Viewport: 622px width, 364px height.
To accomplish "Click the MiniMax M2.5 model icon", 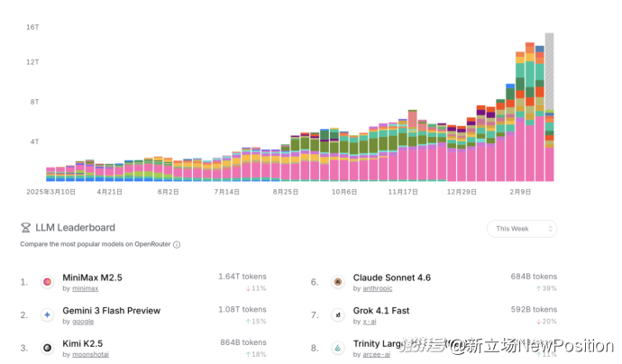I will (x=47, y=282).
